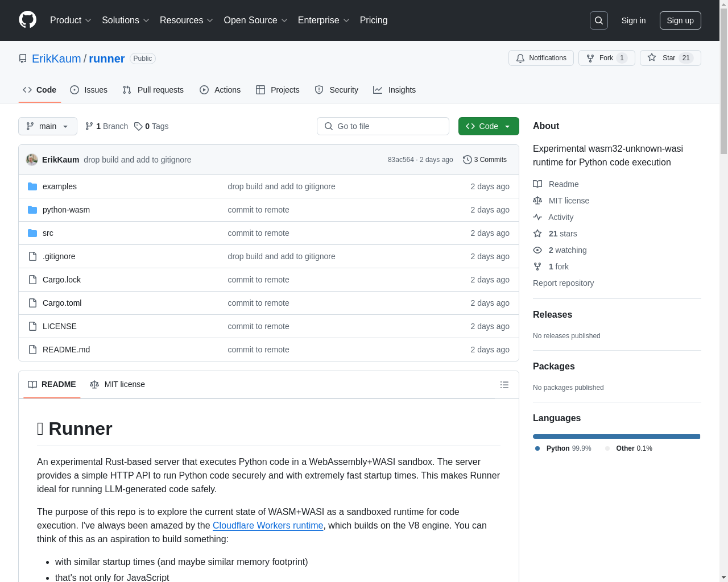This screenshot has width=728, height=582.
Task: Select the Code tab
Action: [x=40, y=90]
